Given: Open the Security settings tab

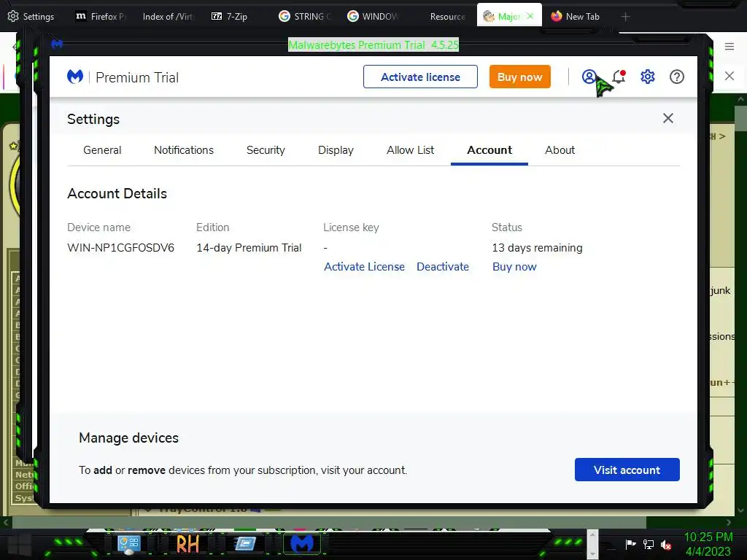Looking at the screenshot, I should pyautogui.click(x=266, y=150).
